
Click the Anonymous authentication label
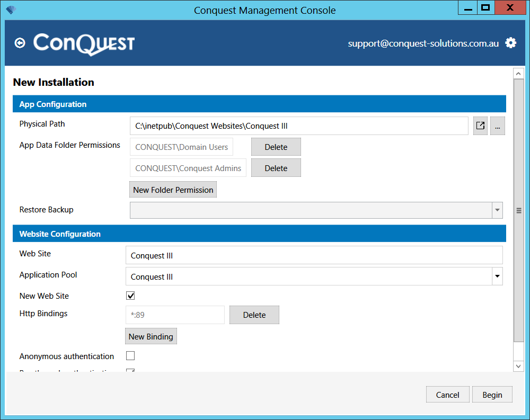67,356
